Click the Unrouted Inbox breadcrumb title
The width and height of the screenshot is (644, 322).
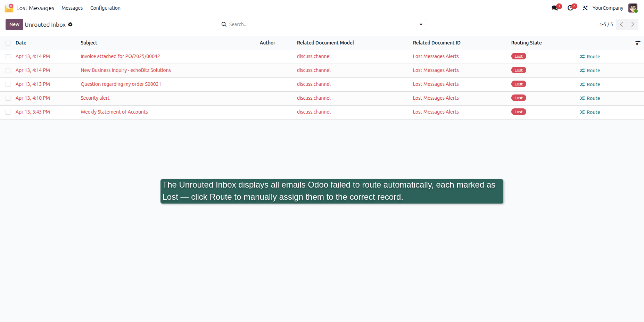tap(45, 25)
